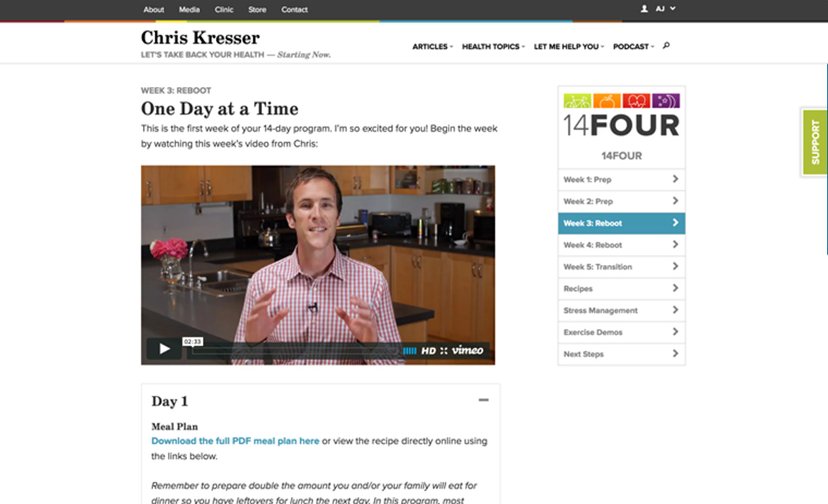Download the full PDF meal plan
Screen dimensions: 828x504
(235, 441)
